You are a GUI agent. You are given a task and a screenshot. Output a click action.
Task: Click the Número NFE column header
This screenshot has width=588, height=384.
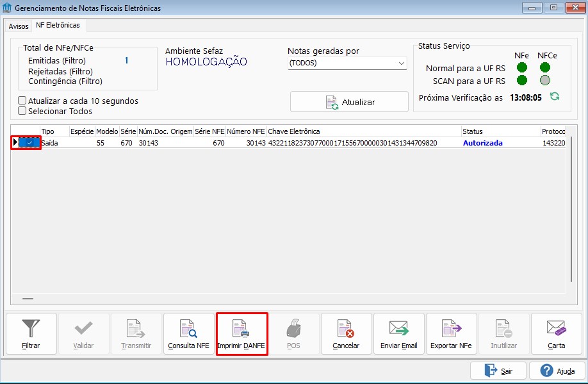pos(246,131)
